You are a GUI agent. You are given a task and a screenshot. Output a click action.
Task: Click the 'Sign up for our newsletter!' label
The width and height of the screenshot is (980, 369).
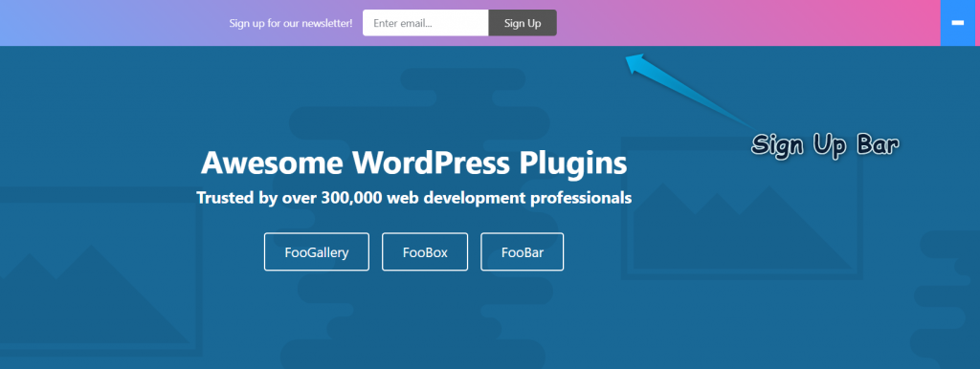(x=291, y=23)
